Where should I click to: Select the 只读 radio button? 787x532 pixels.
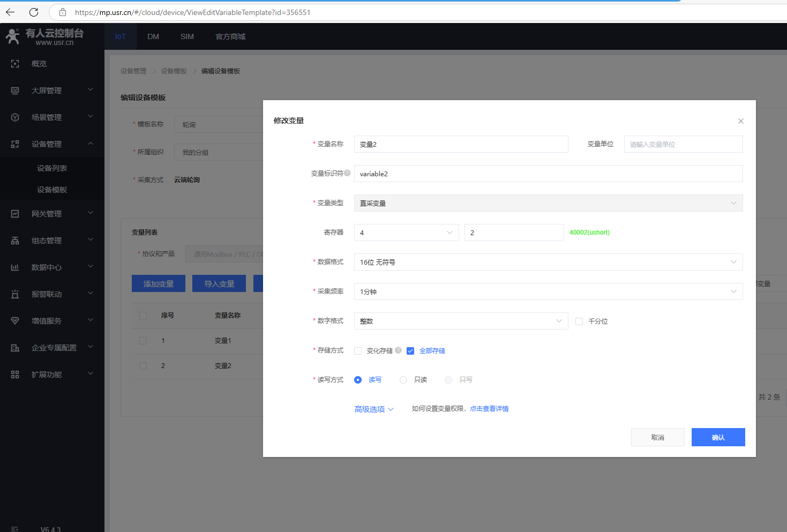403,380
